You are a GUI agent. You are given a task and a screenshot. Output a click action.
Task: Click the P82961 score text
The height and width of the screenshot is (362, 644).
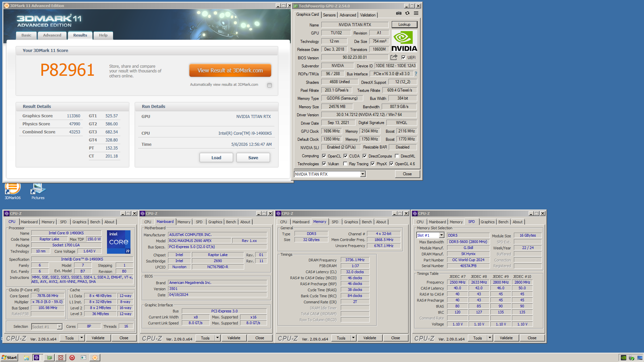pyautogui.click(x=67, y=70)
